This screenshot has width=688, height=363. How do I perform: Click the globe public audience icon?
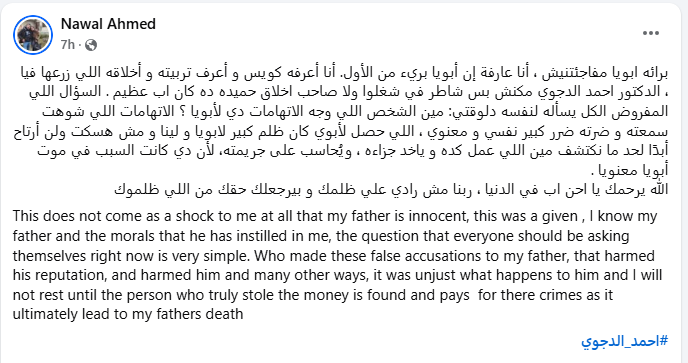tap(91, 45)
